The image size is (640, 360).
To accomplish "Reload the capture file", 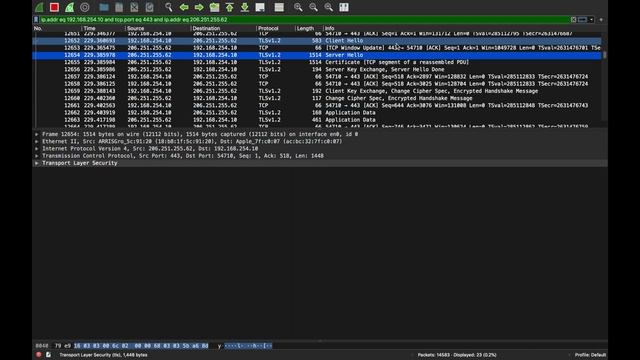I will (149, 7).
